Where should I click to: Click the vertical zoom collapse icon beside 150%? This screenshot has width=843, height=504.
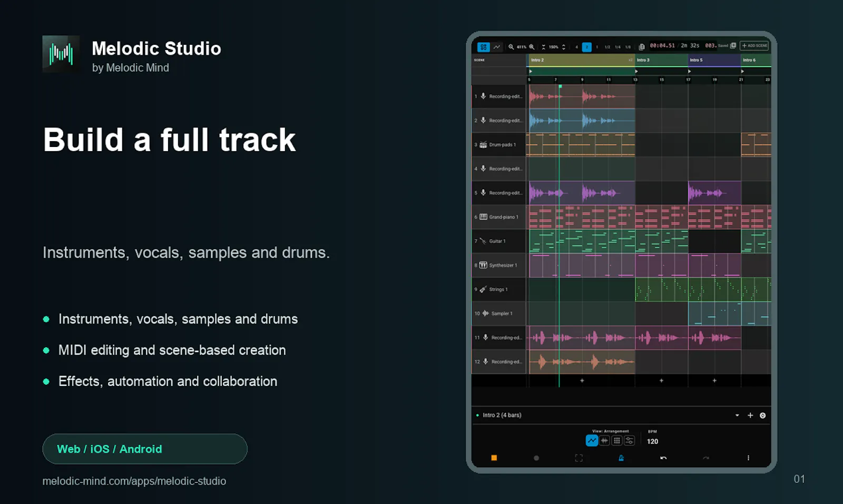coord(544,47)
